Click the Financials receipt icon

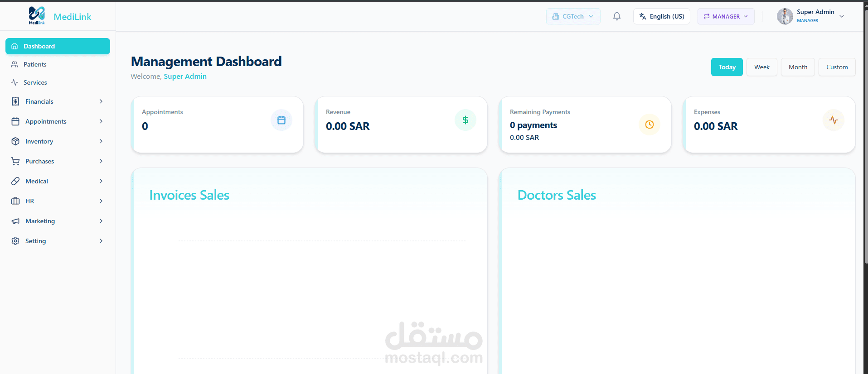pos(15,101)
